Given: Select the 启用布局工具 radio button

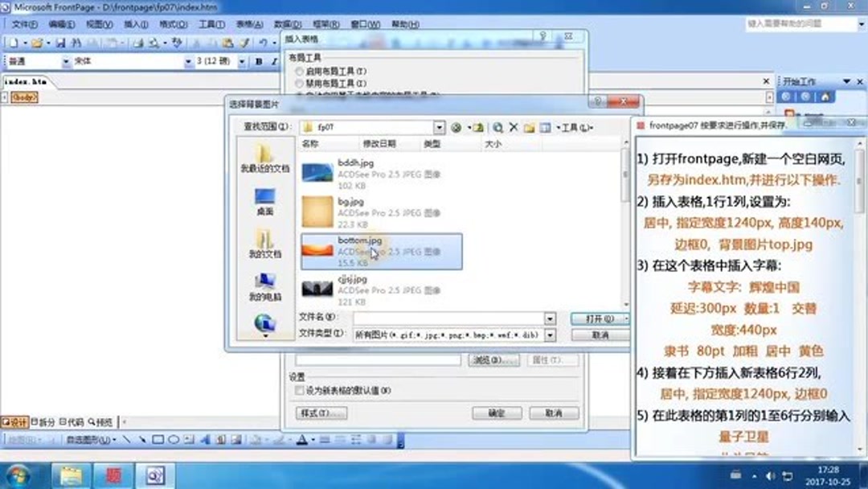Looking at the screenshot, I should point(300,71).
